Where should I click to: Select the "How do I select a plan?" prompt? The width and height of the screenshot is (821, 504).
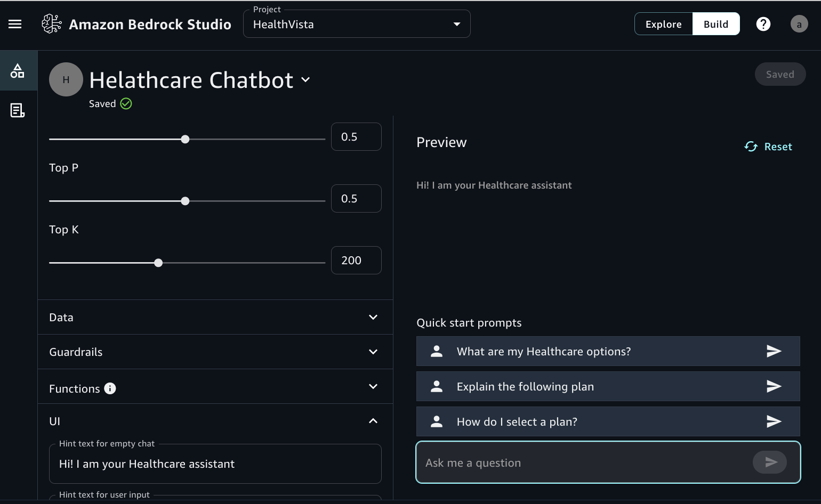608,421
